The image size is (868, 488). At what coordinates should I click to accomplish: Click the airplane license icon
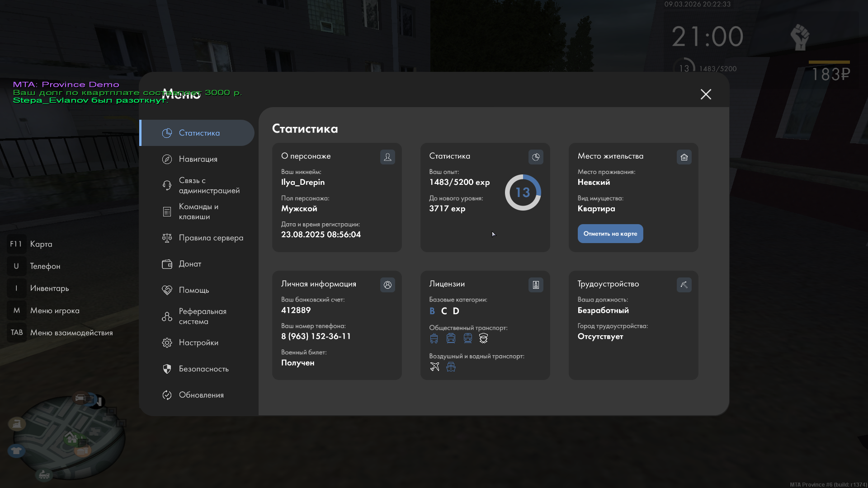(x=434, y=366)
